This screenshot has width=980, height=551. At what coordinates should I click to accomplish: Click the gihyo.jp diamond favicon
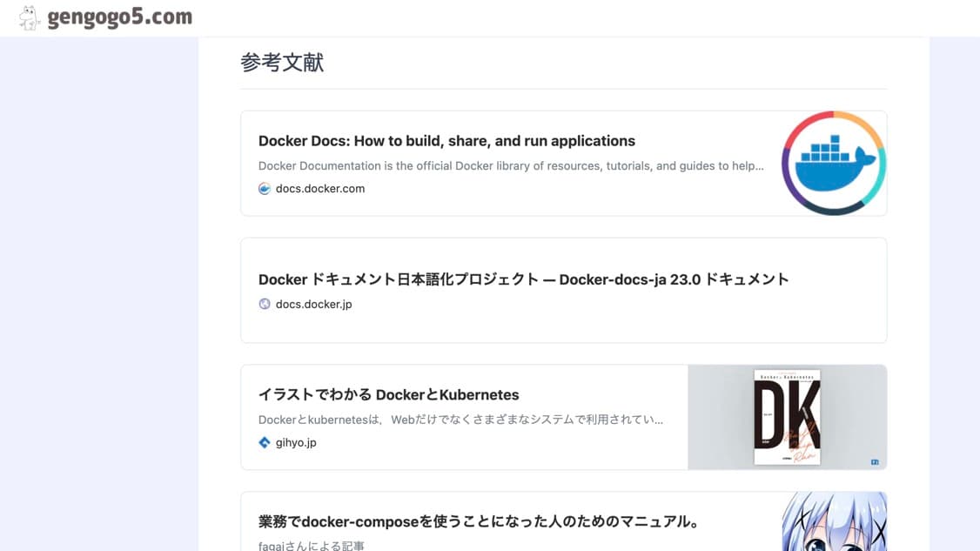click(x=265, y=443)
